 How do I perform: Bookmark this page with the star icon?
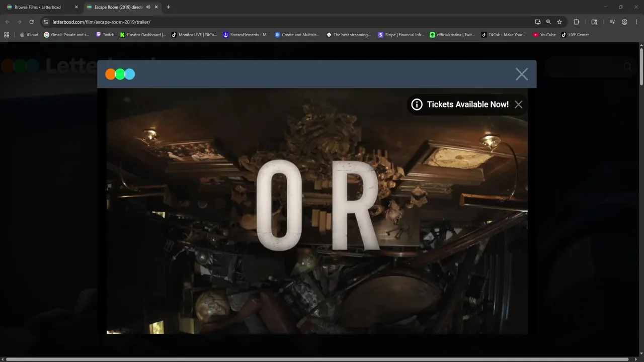click(559, 22)
